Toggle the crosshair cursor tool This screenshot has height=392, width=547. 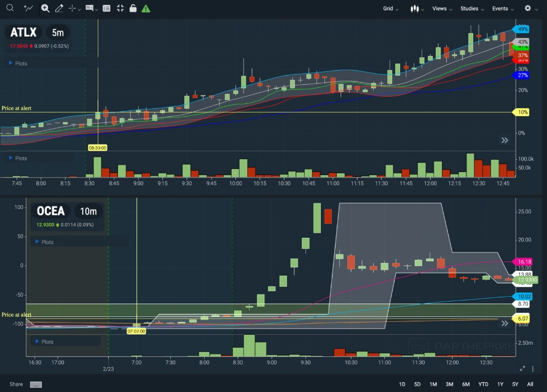(x=72, y=9)
